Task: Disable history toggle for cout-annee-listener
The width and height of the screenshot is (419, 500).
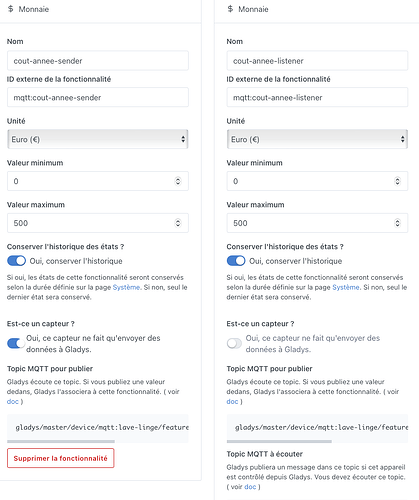Action: pos(236,261)
